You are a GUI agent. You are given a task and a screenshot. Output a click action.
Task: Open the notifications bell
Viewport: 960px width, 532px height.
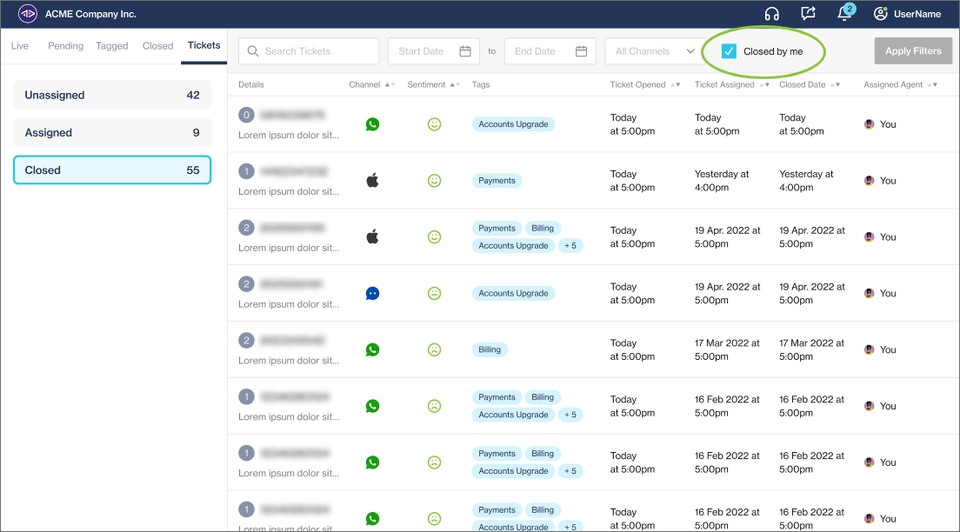pyautogui.click(x=845, y=14)
